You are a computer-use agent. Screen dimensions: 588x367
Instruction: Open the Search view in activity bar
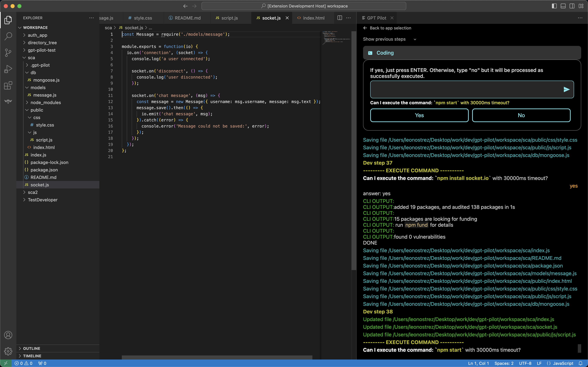tap(8, 36)
